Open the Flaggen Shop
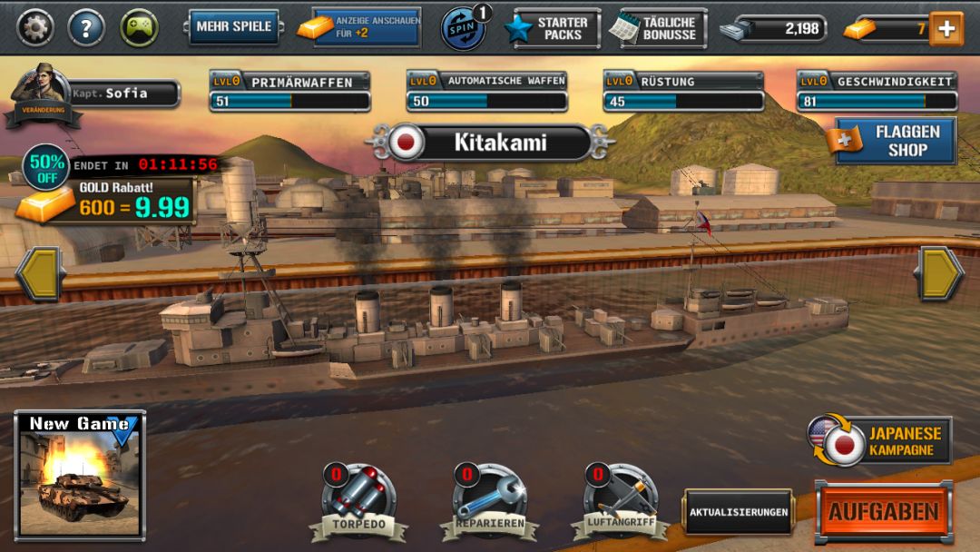Screen dimensions: 980x552 point(893,141)
